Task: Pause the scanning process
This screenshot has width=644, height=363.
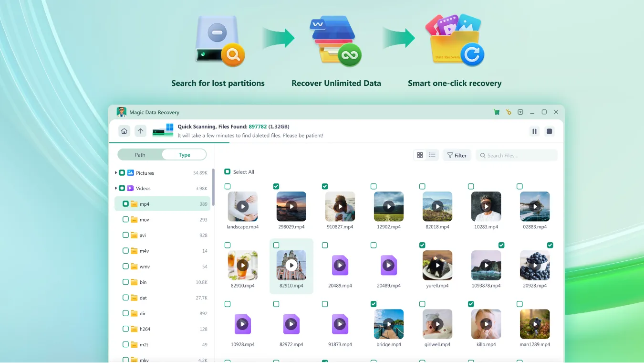Action: point(534,131)
